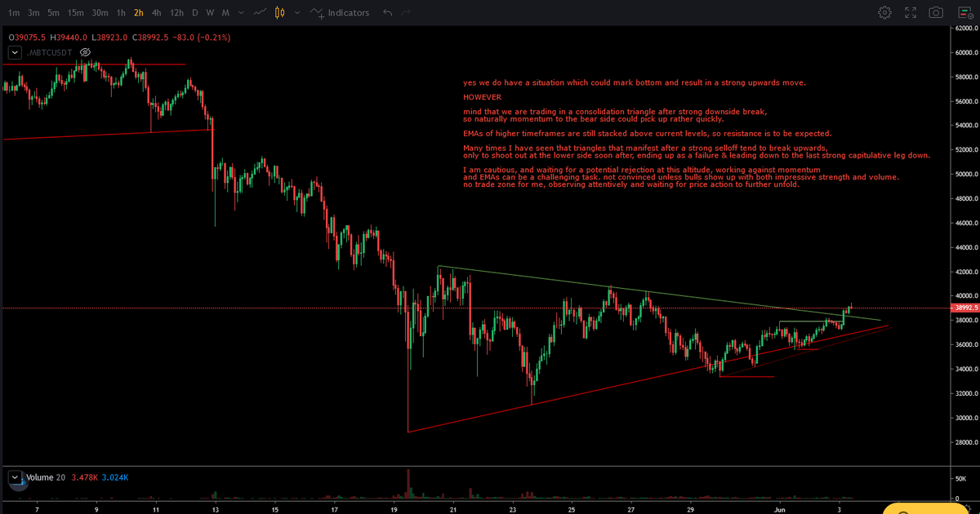Switch to 4h timeframe
Image resolution: width=980 pixels, height=514 pixels.
tap(156, 12)
